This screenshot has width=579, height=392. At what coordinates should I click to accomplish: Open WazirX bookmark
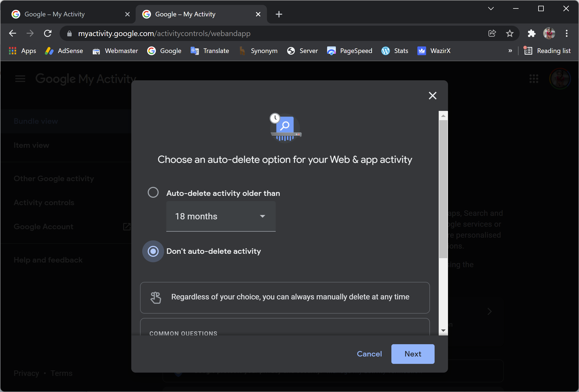[434, 51]
